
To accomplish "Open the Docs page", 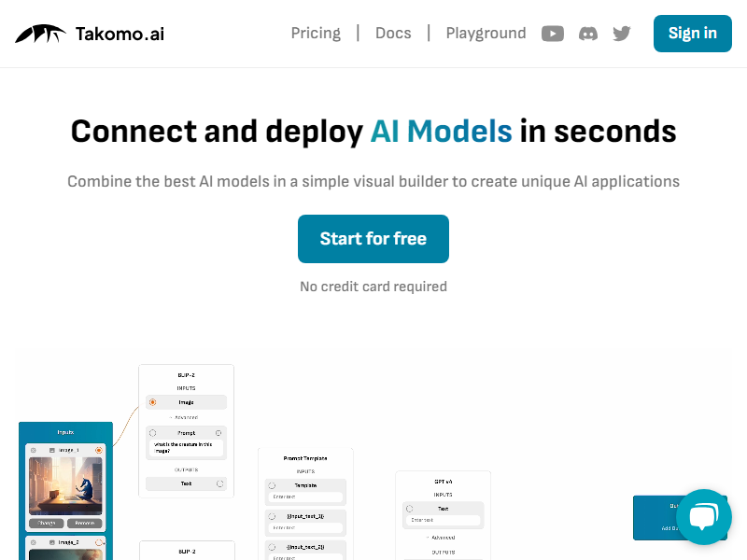I will (393, 34).
